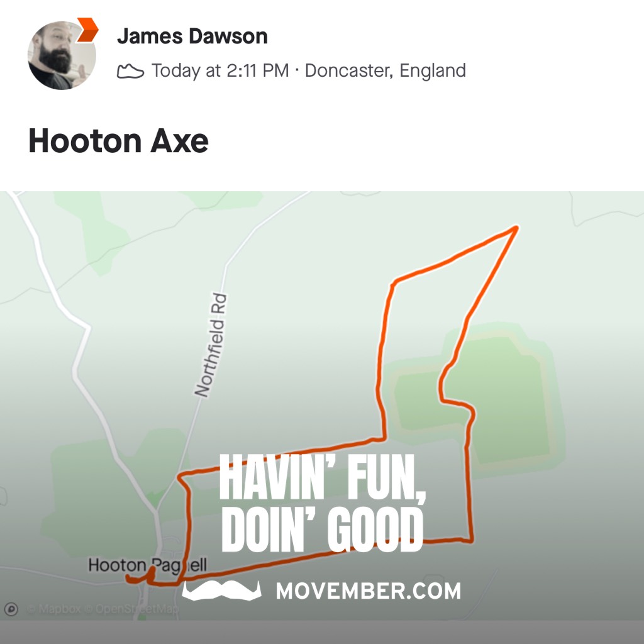The image size is (644, 644).
Task: Click the Doncaster, England location text
Action: (386, 70)
